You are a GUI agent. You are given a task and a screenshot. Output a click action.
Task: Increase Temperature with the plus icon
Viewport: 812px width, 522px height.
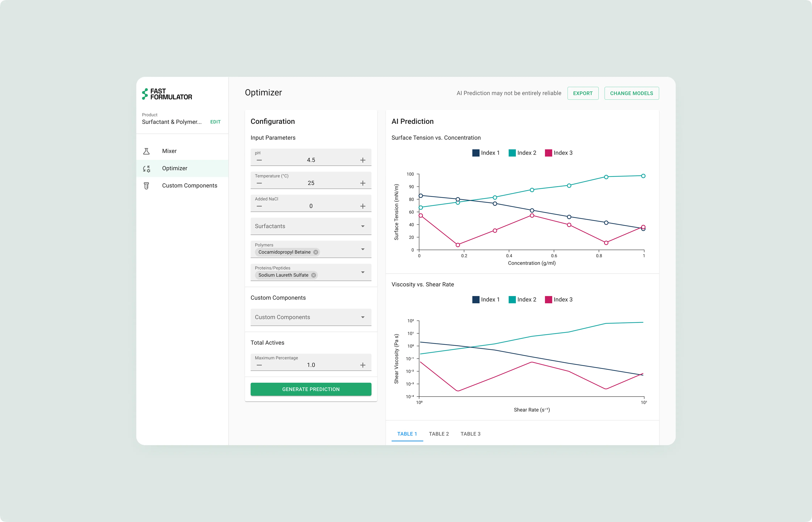363,183
